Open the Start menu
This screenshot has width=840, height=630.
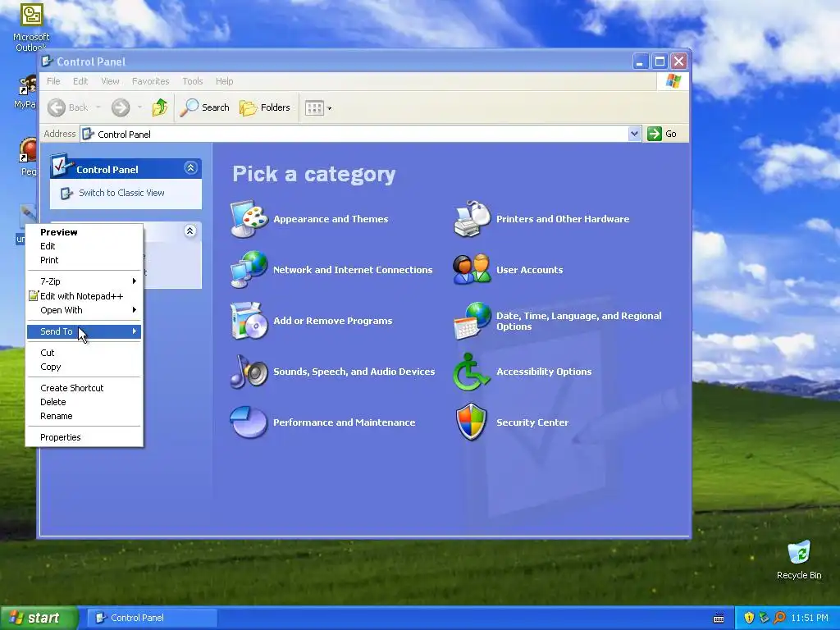coord(39,618)
